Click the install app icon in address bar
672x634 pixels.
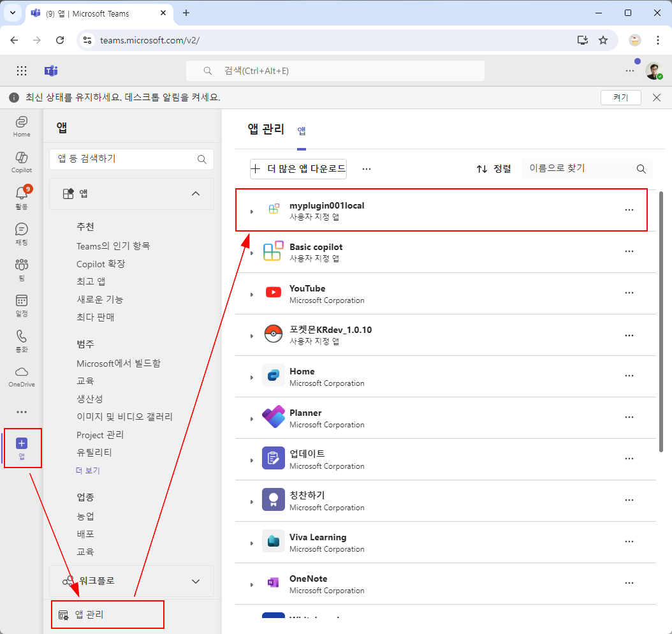coord(583,40)
